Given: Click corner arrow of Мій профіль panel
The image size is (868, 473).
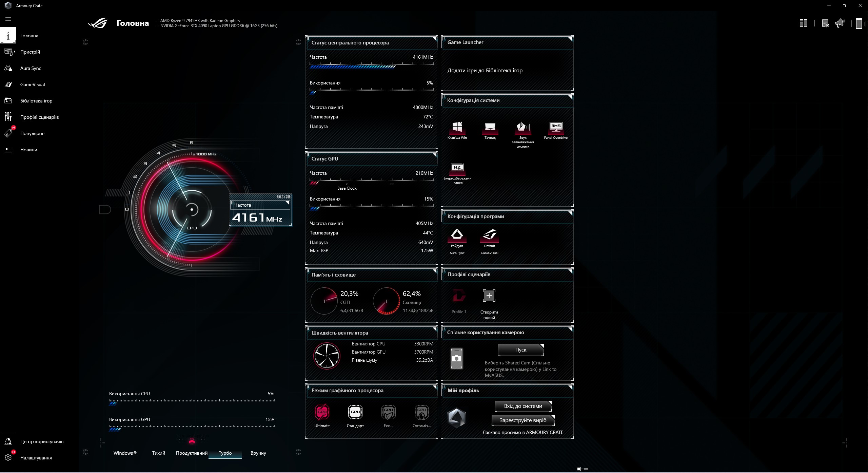Looking at the screenshot, I should pos(570,387).
